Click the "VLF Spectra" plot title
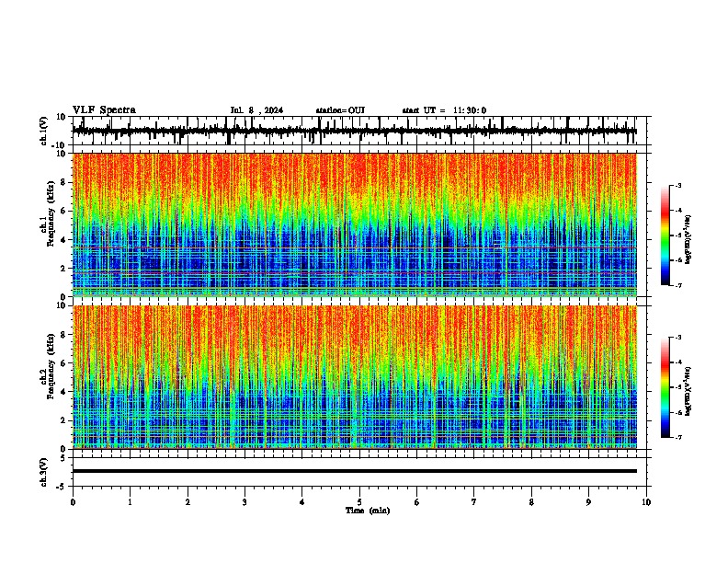 (x=104, y=110)
